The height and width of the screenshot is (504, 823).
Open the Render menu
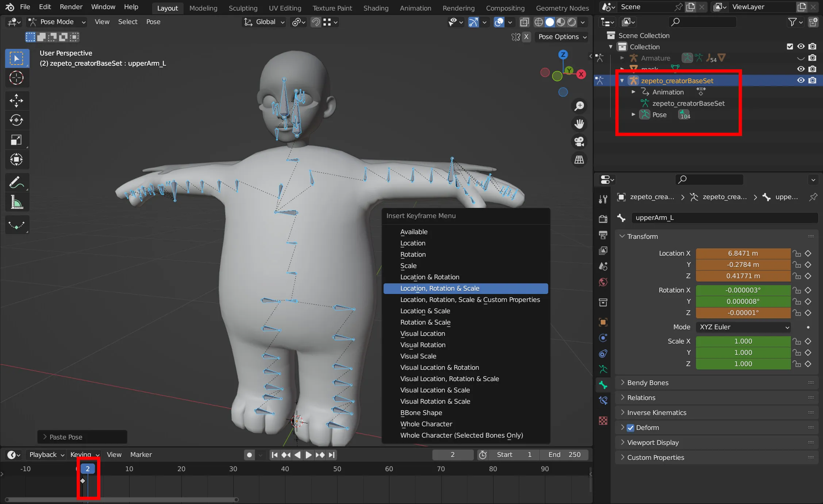pyautogui.click(x=71, y=7)
